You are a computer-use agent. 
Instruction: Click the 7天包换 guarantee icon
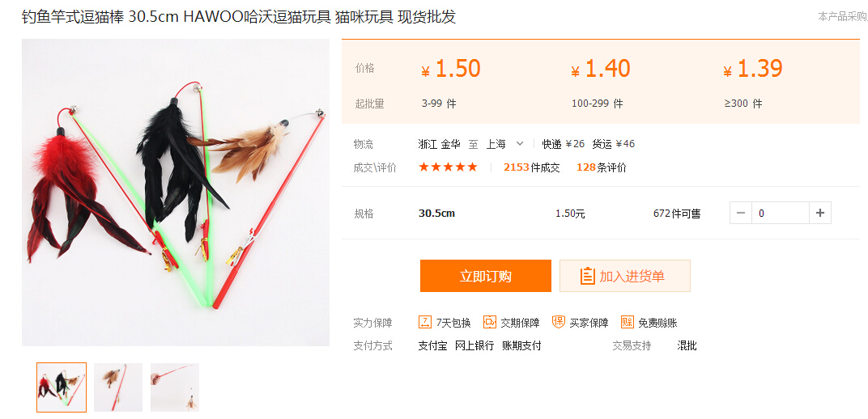[424, 322]
